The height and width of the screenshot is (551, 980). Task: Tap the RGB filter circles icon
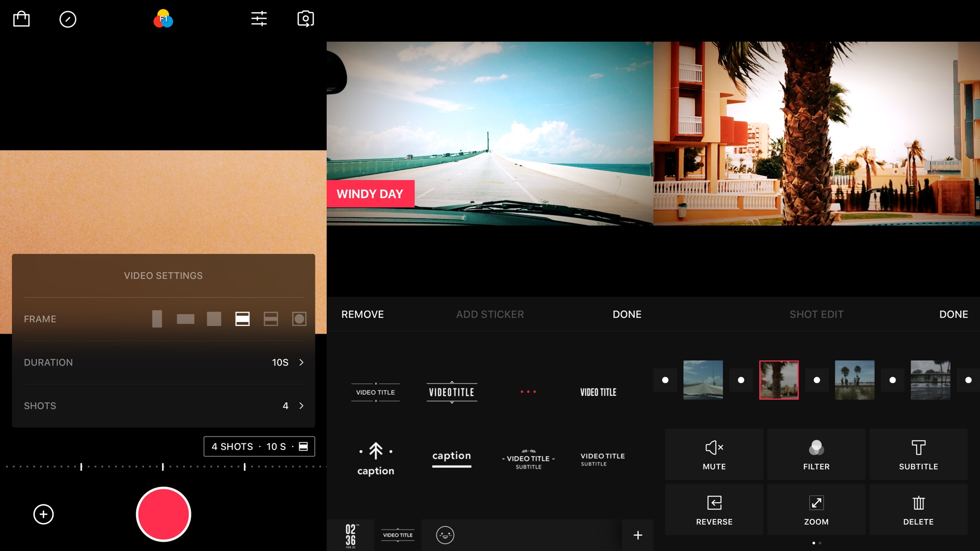coord(163,19)
